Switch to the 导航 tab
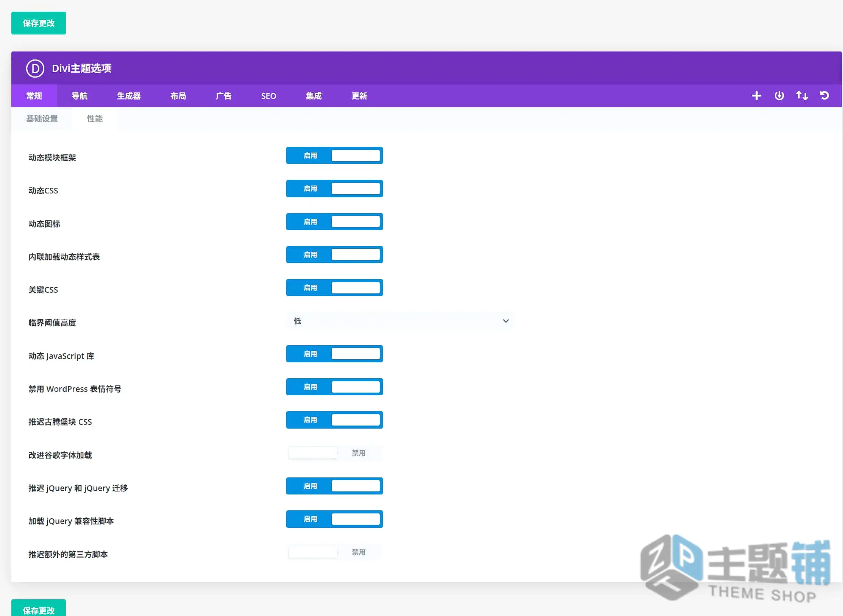This screenshot has width=843, height=616. click(x=80, y=96)
